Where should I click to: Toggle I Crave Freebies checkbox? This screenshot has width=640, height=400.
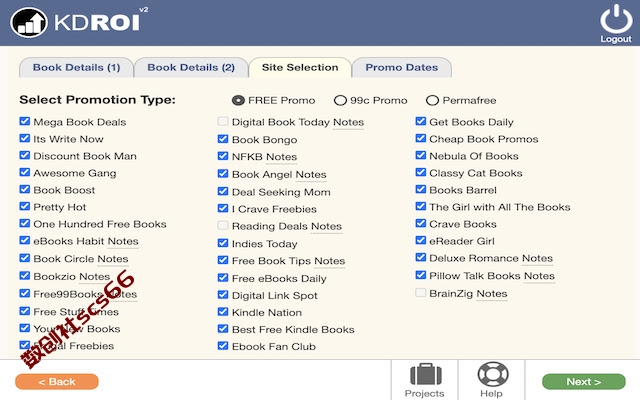[x=223, y=208]
